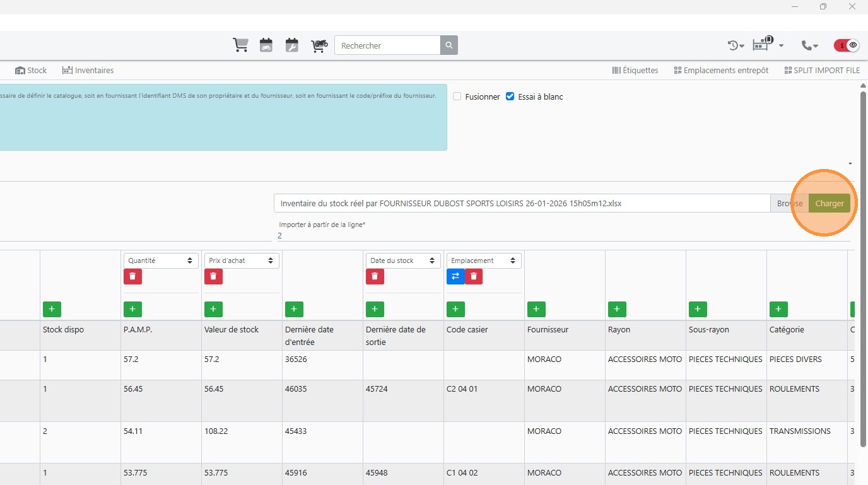The width and height of the screenshot is (868, 485).
Task: Open the phone dropdown menu
Action: tap(809, 45)
